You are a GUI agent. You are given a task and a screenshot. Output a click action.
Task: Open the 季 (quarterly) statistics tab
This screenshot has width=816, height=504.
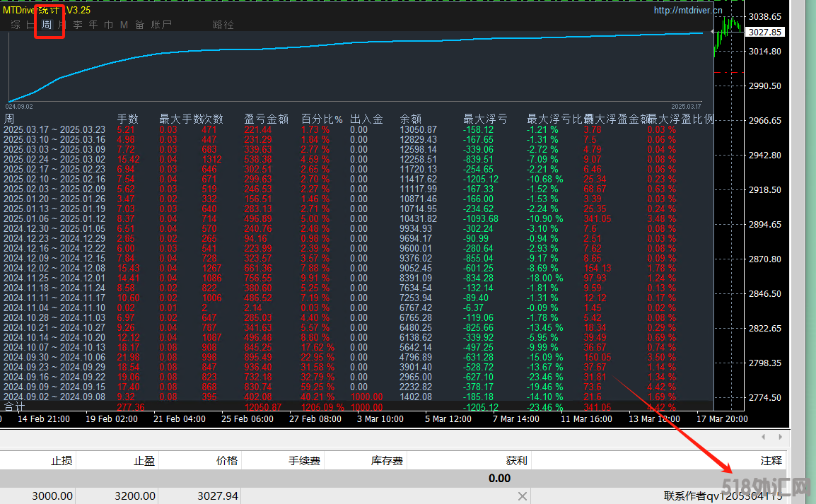(78, 25)
